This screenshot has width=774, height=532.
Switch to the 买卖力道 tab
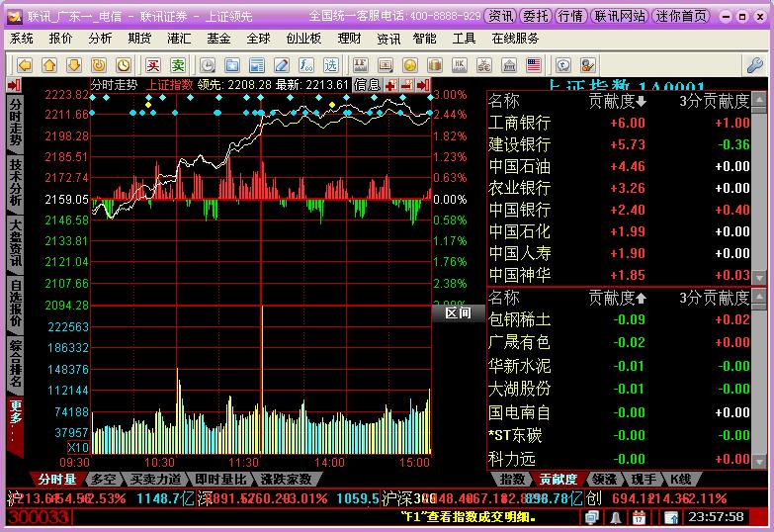[155, 479]
